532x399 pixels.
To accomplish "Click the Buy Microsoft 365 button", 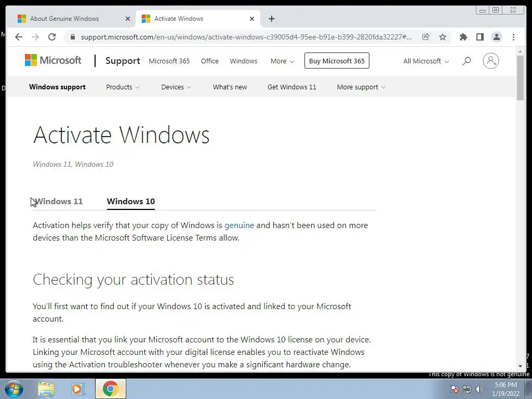I will pos(337,61).
